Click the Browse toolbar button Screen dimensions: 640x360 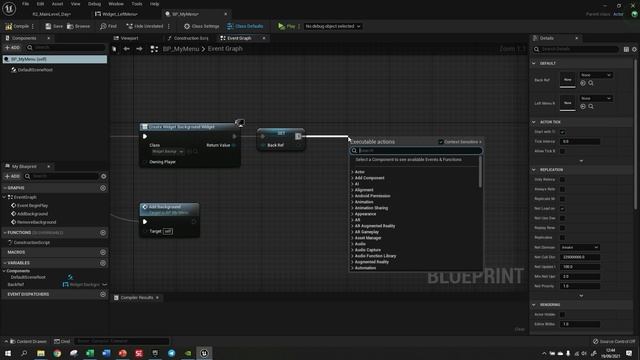coord(78,26)
